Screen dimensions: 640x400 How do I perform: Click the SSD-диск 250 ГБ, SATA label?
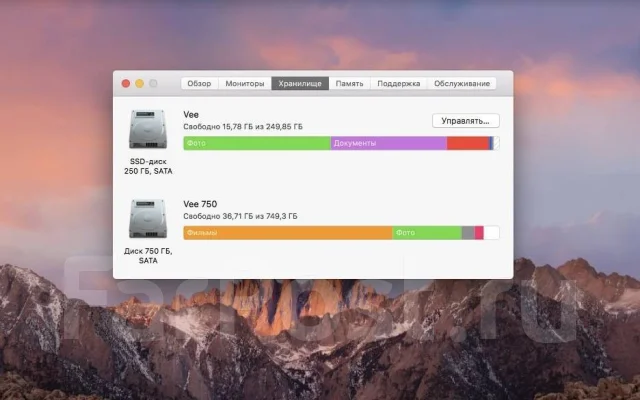148,166
